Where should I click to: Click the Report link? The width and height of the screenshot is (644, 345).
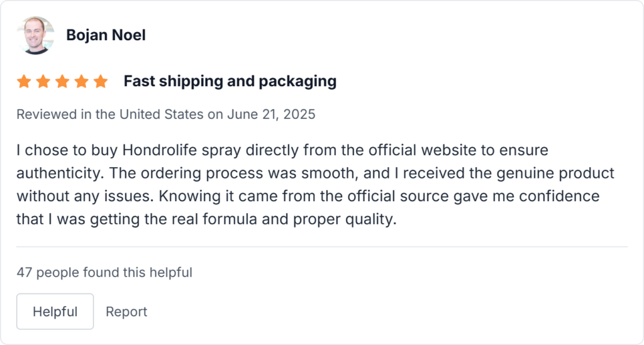pyautogui.click(x=126, y=312)
